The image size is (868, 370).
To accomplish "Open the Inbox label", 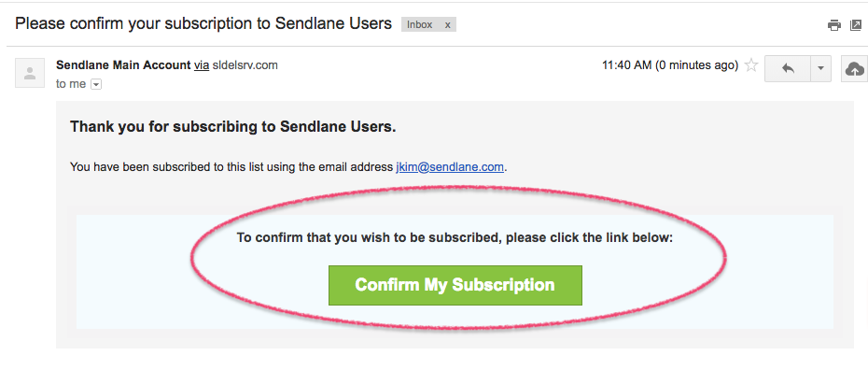I will click(420, 24).
